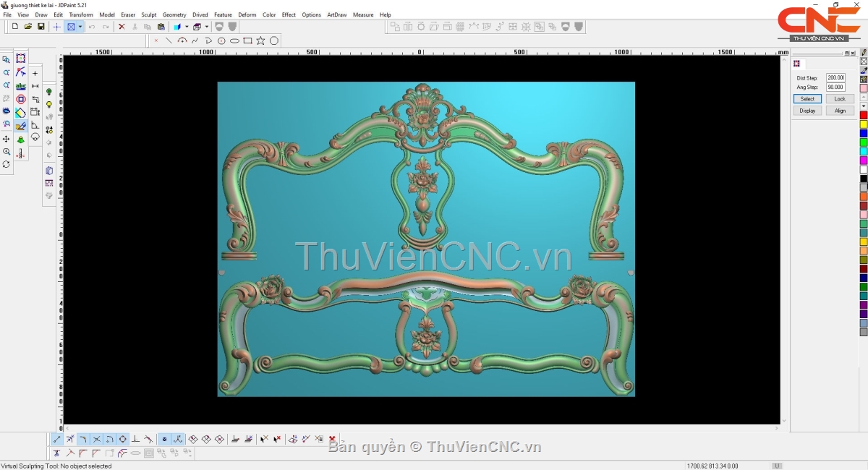
Task: Click the horizontal dimension measure icon
Action: pos(35,86)
